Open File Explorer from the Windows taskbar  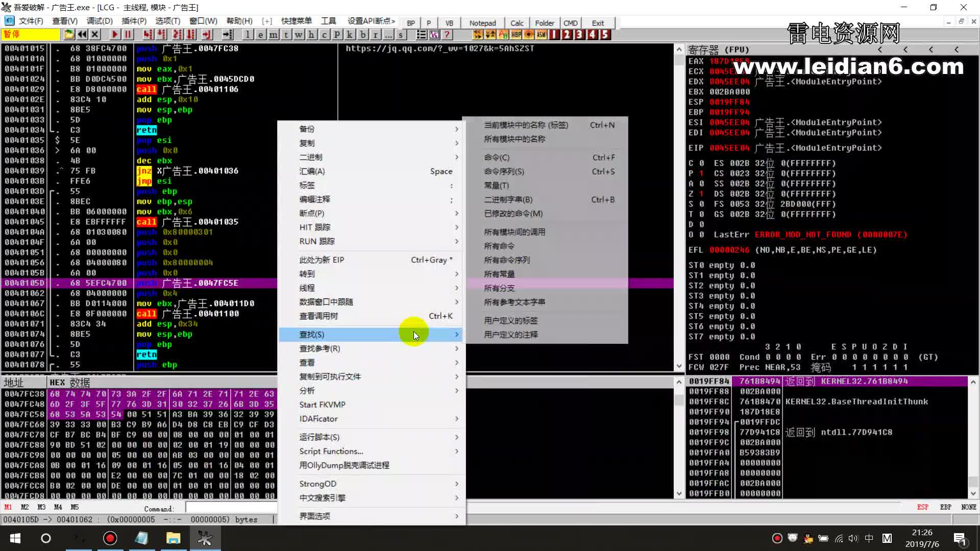pyautogui.click(x=174, y=538)
